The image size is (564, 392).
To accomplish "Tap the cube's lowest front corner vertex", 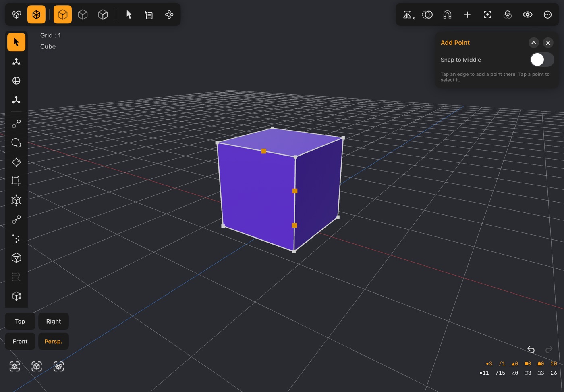I will coord(294,251).
